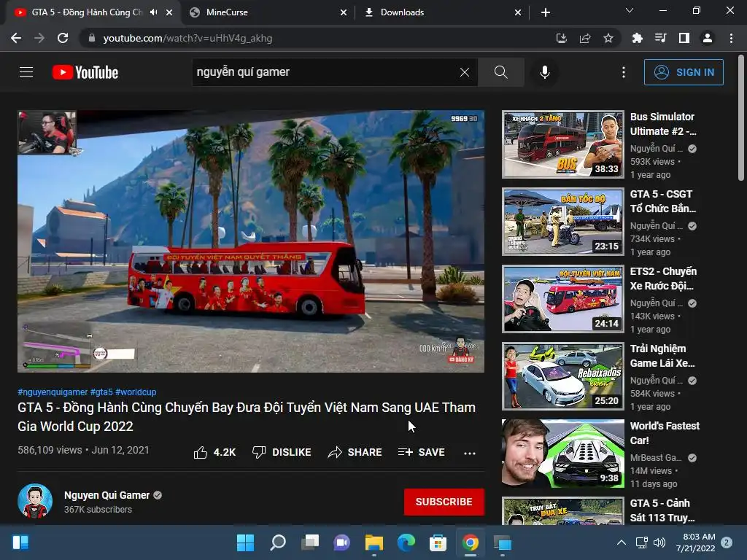Close the MineCurse tab

[344, 12]
